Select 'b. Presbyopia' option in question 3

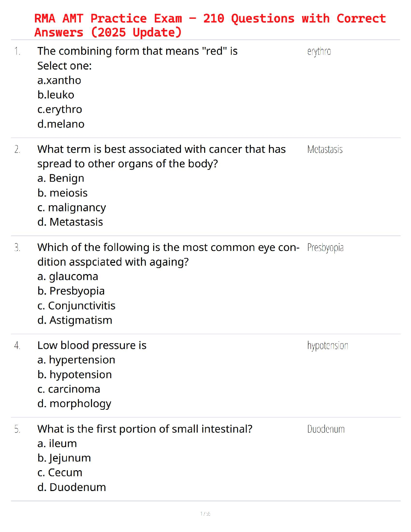(x=71, y=291)
